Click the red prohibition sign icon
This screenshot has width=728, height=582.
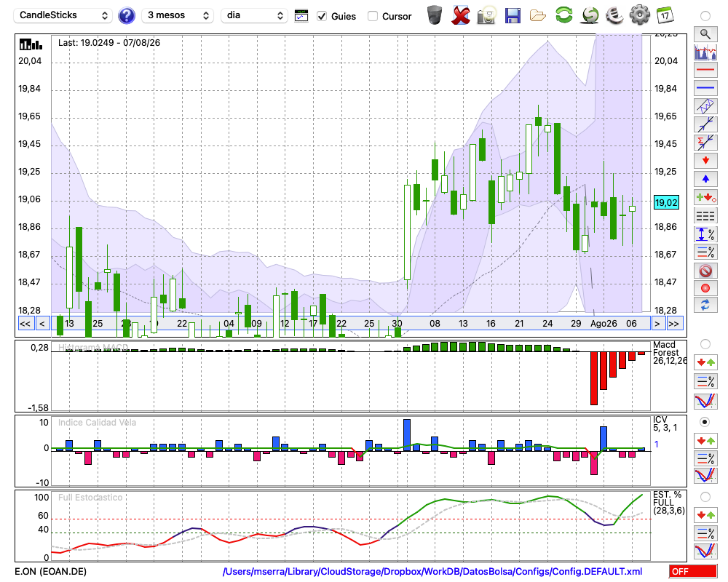click(705, 270)
